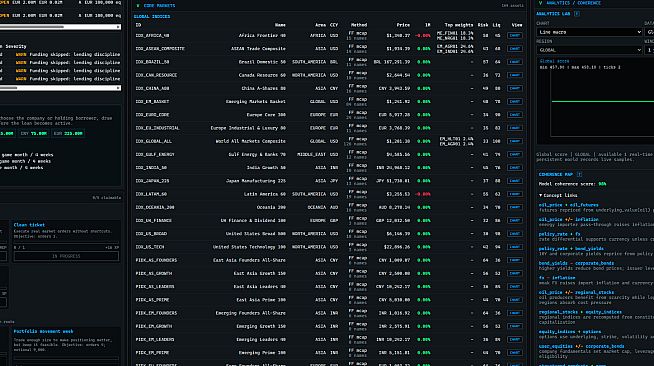
Task: Open chart for IDX_AFRICA_40 row
Action: (515, 35)
